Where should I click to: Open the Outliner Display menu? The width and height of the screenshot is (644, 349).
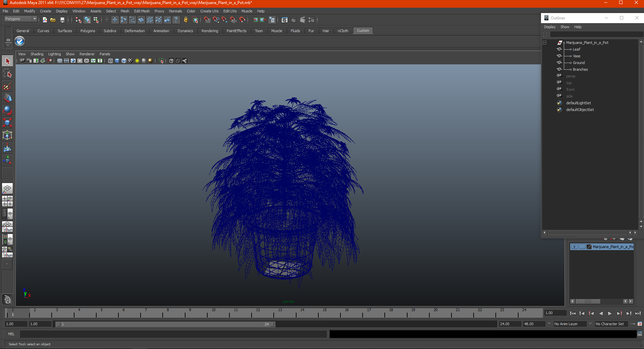tap(550, 27)
